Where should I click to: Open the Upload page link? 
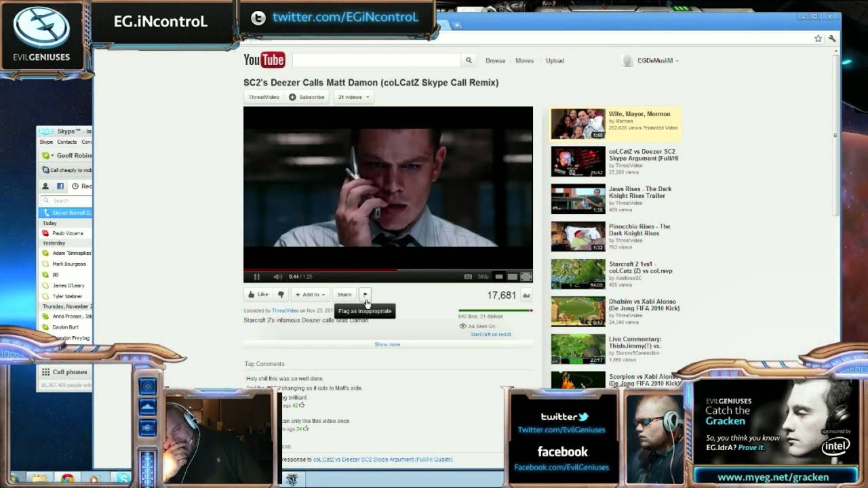tap(555, 60)
